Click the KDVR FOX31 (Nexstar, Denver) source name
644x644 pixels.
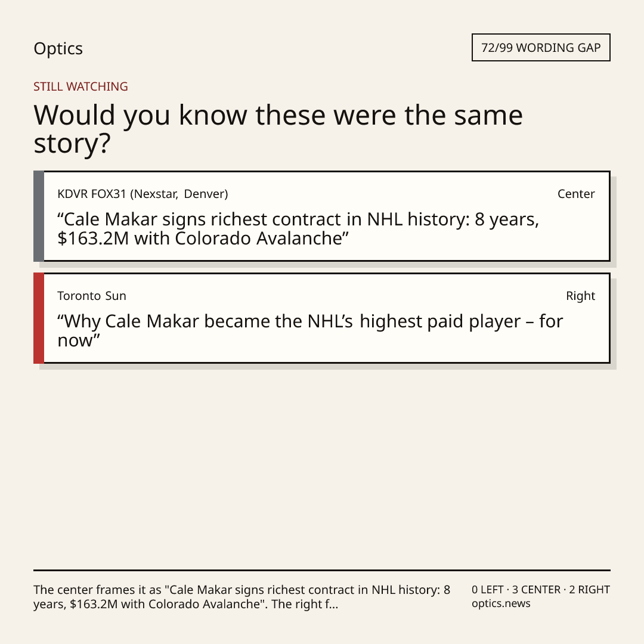[x=143, y=194]
